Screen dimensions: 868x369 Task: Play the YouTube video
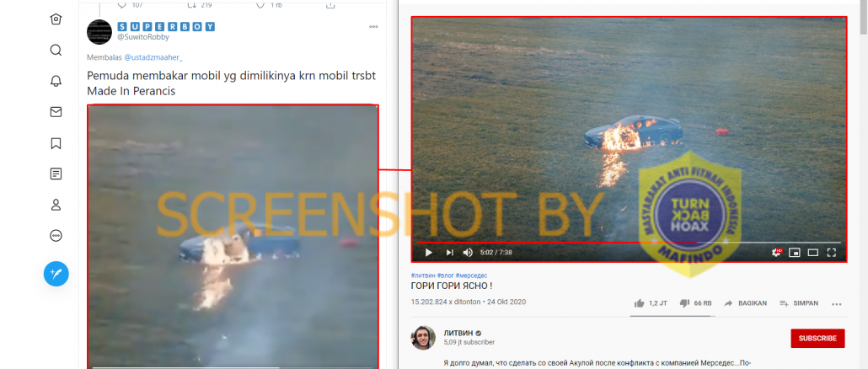[x=428, y=253]
